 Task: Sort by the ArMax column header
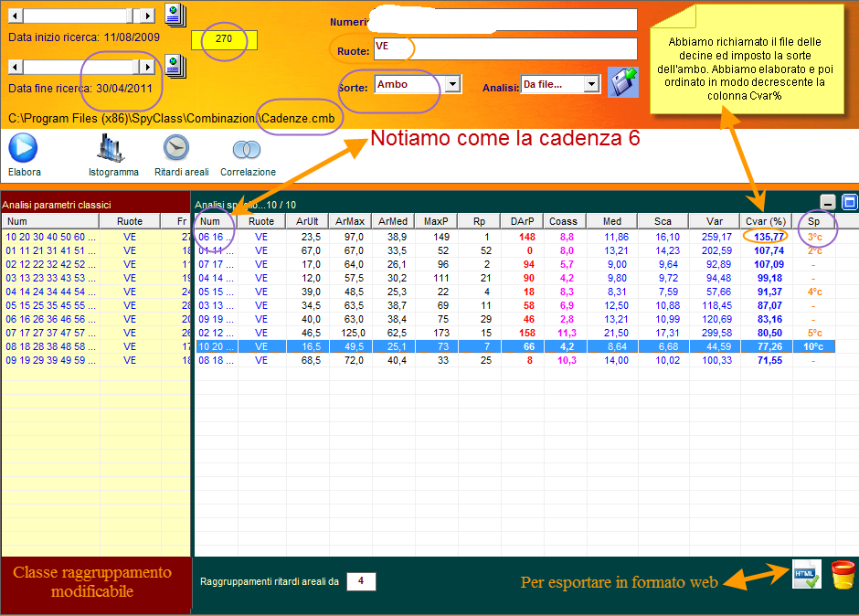pos(351,221)
